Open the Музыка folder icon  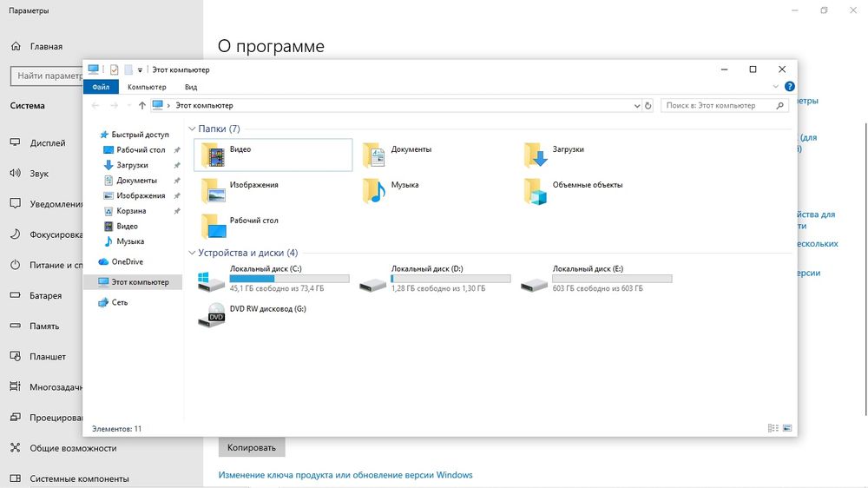click(374, 190)
